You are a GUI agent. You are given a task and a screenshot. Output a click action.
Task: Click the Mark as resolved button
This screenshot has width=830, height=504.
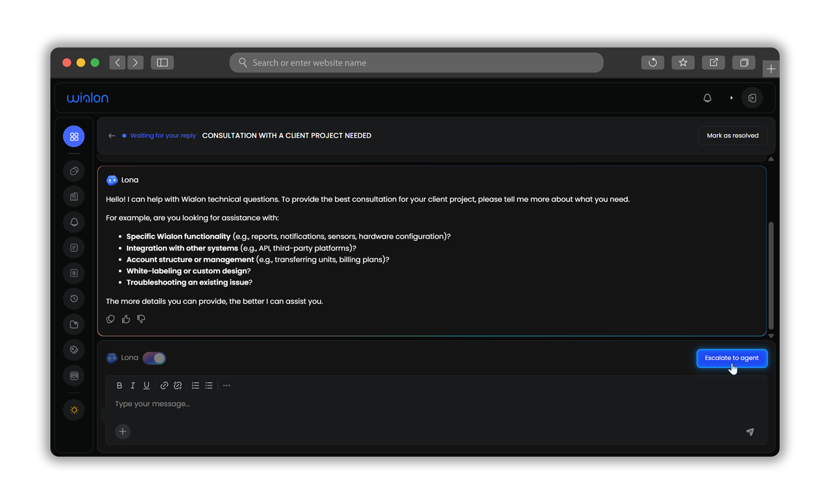(732, 136)
